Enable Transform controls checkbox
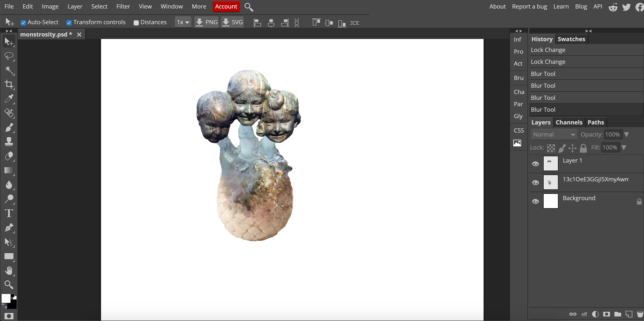Viewport: 644px width, 321px height. tap(69, 23)
